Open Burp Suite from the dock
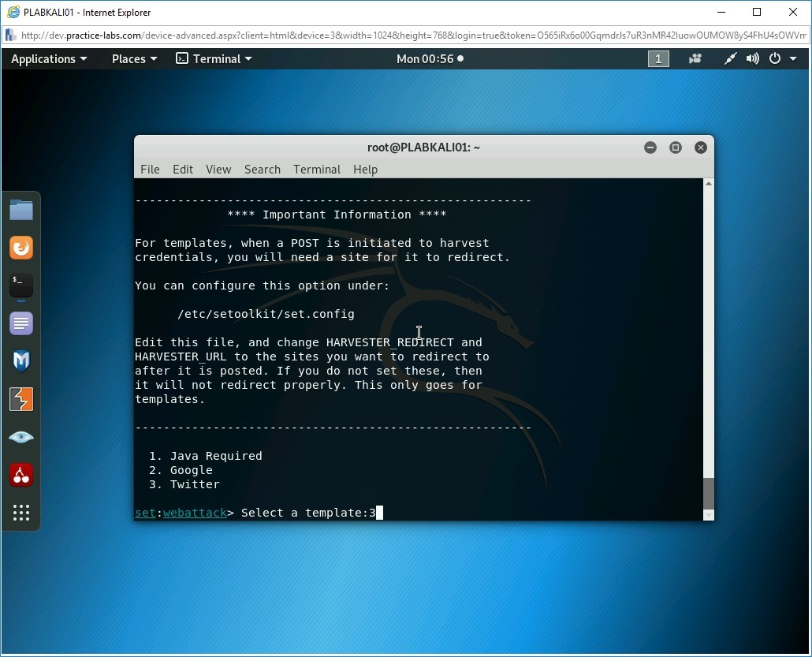The image size is (812, 657). click(x=21, y=399)
